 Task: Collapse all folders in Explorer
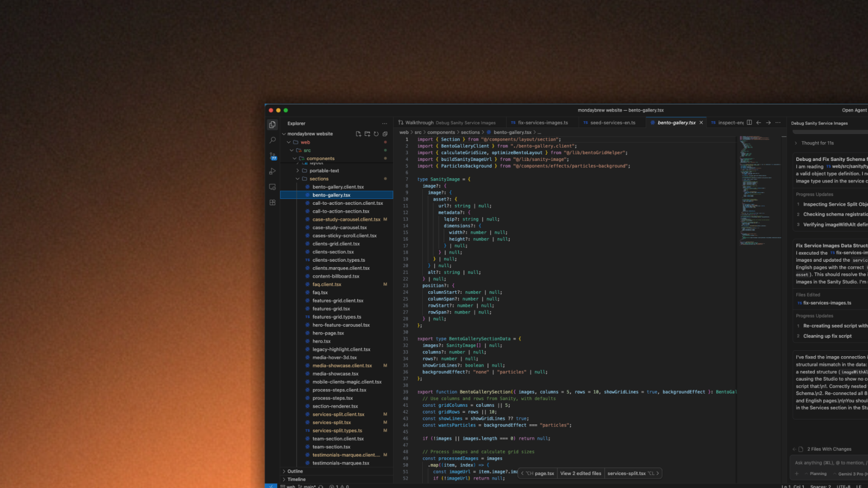[385, 134]
